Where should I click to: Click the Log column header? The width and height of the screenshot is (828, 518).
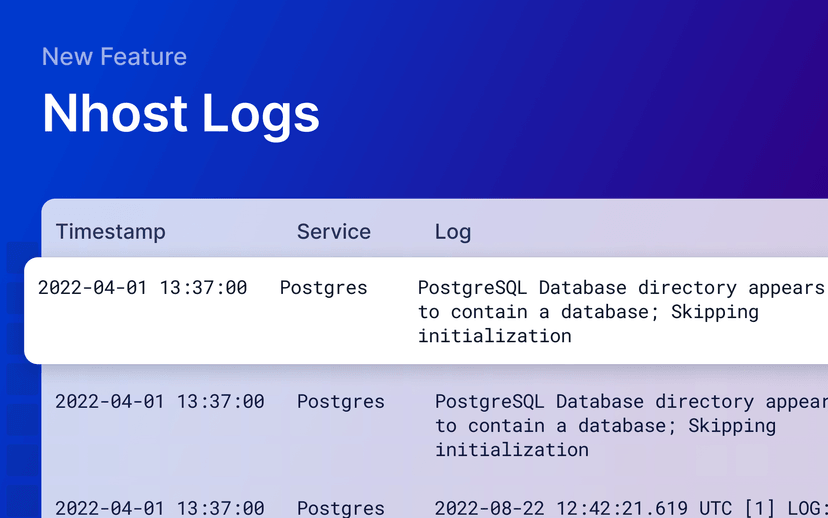coord(453,232)
